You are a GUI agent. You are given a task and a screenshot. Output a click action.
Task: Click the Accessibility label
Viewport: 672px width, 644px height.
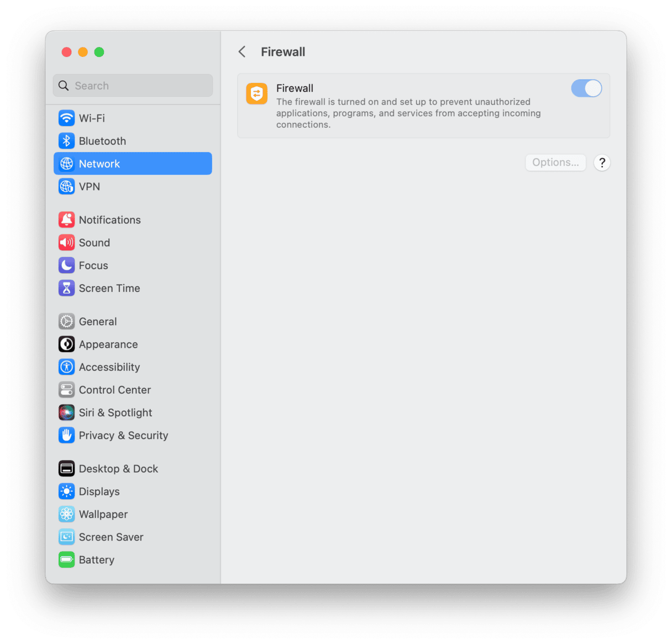109,367
